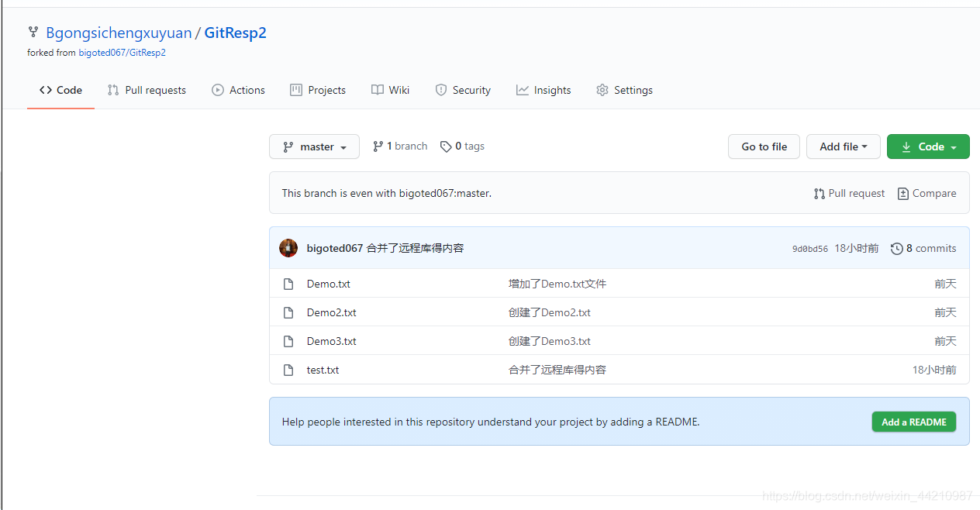This screenshot has width=980, height=510.
Task: Click the file icon for Demo2.txt
Action: click(x=288, y=312)
